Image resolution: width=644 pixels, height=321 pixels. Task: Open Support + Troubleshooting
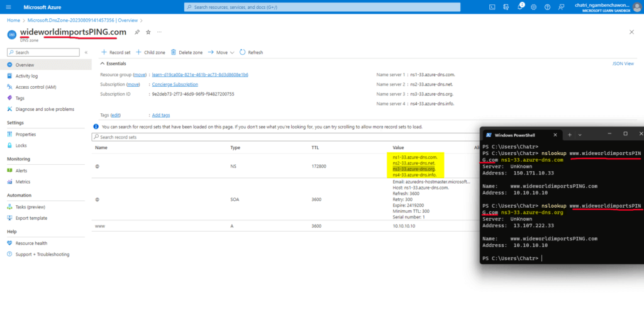click(43, 254)
